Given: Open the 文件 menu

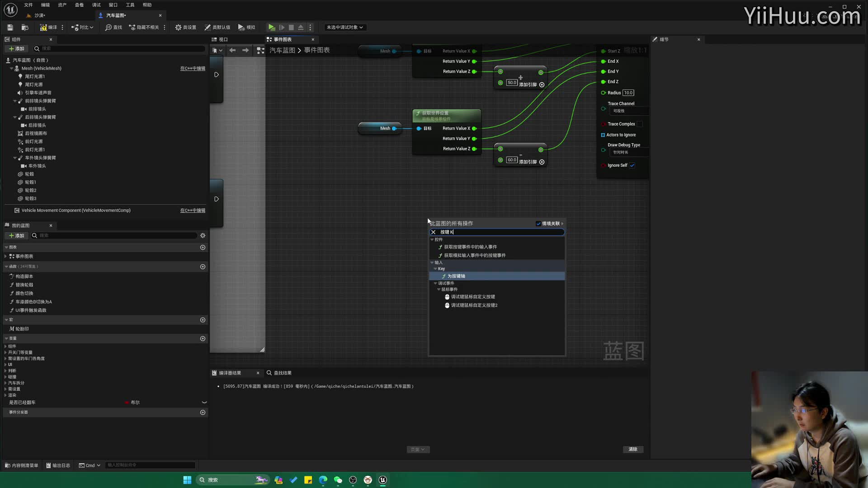Looking at the screenshot, I should tap(28, 5).
